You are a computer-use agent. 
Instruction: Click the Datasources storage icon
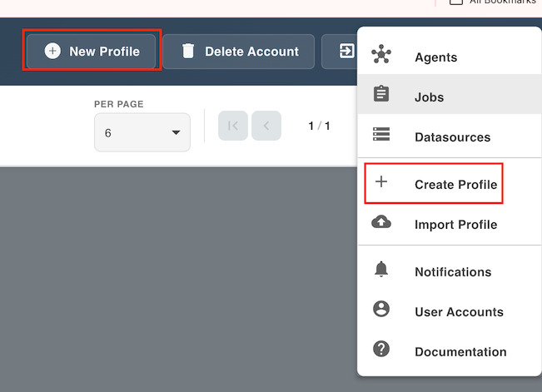381,134
